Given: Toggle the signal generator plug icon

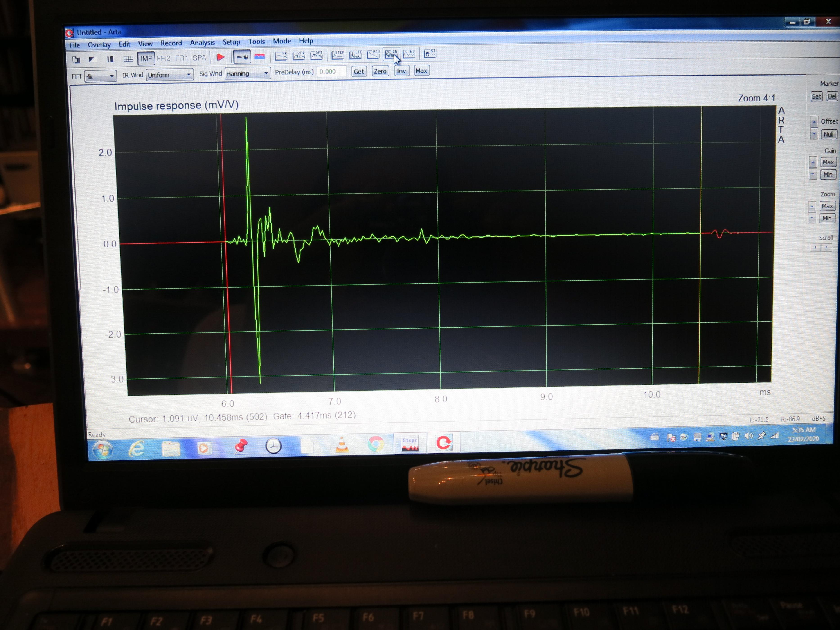Looking at the screenshot, I should click(x=242, y=56).
